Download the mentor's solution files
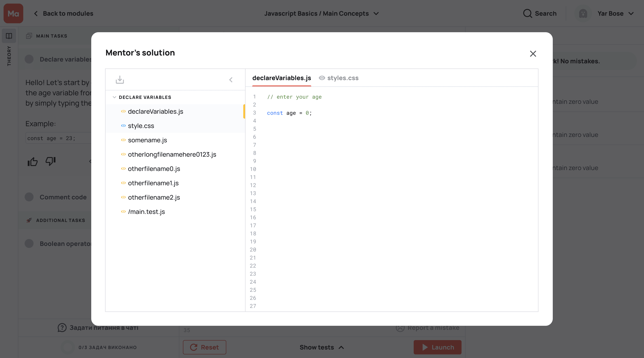 (x=120, y=80)
